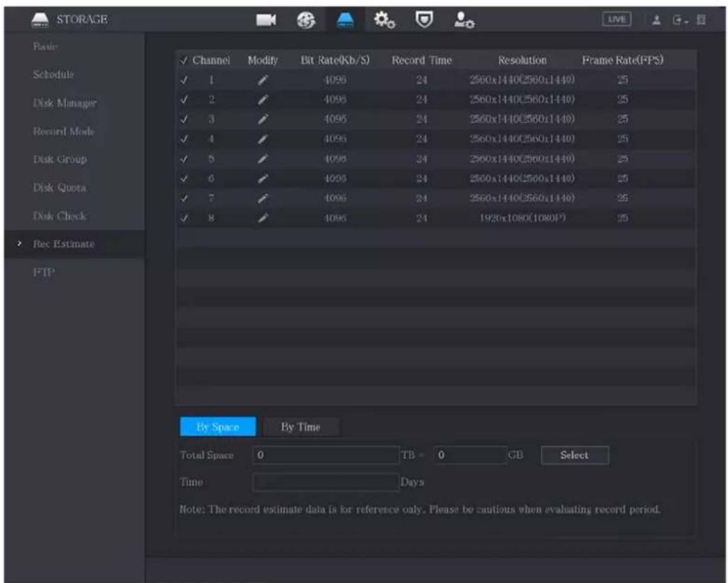Click channel 1 resolution 2560x1440 cell
The width and height of the screenshot is (728, 583).
[522, 80]
